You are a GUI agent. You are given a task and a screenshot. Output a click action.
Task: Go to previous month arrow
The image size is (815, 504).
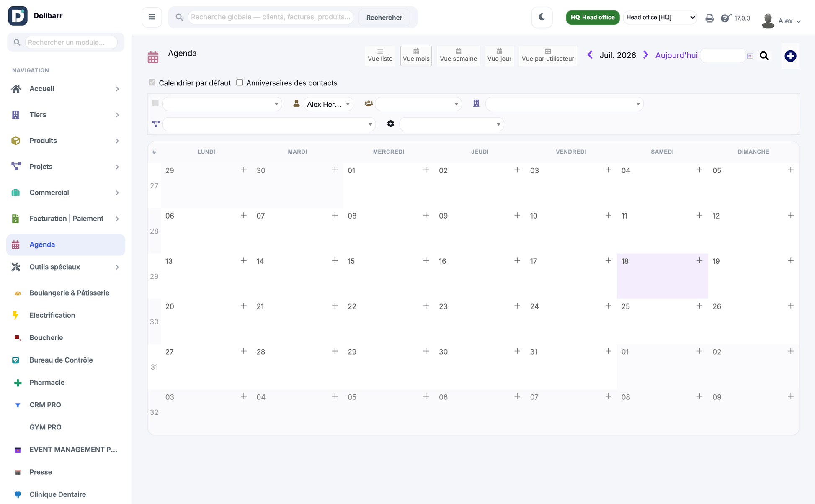pyautogui.click(x=590, y=55)
